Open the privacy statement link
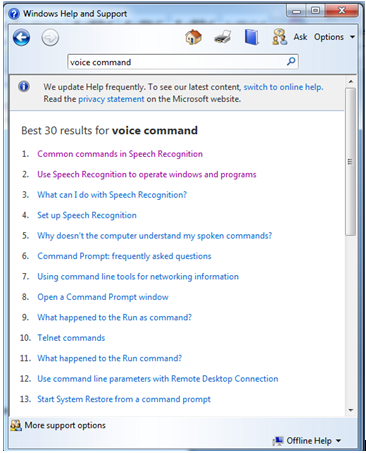366x453 pixels. 111,99
